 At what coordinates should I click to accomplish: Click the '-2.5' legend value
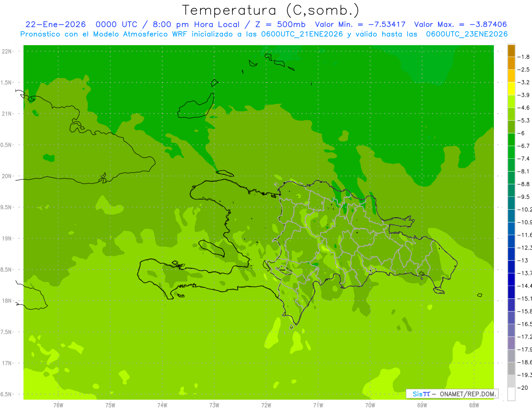point(524,70)
